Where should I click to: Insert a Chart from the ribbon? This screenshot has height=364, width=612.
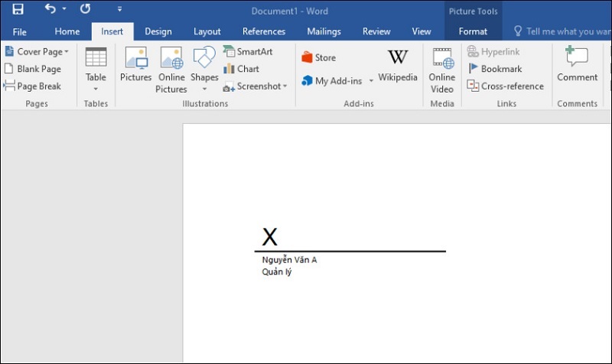pyautogui.click(x=241, y=69)
